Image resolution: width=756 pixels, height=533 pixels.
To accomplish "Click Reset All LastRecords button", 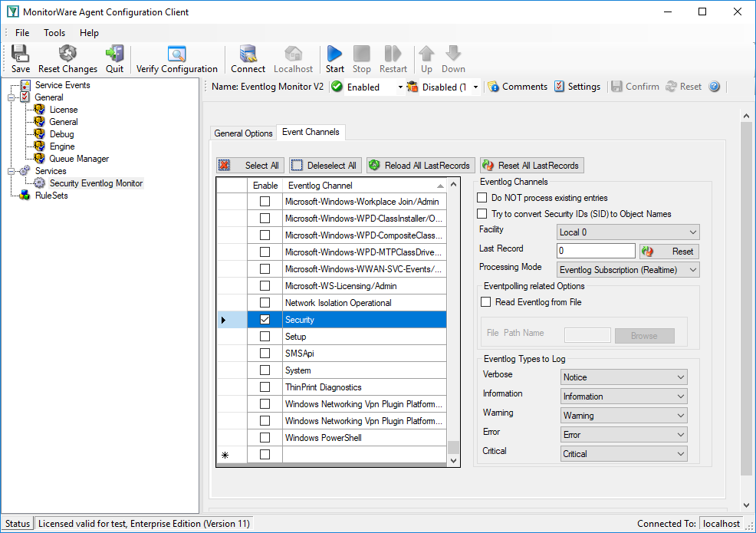I will point(532,166).
